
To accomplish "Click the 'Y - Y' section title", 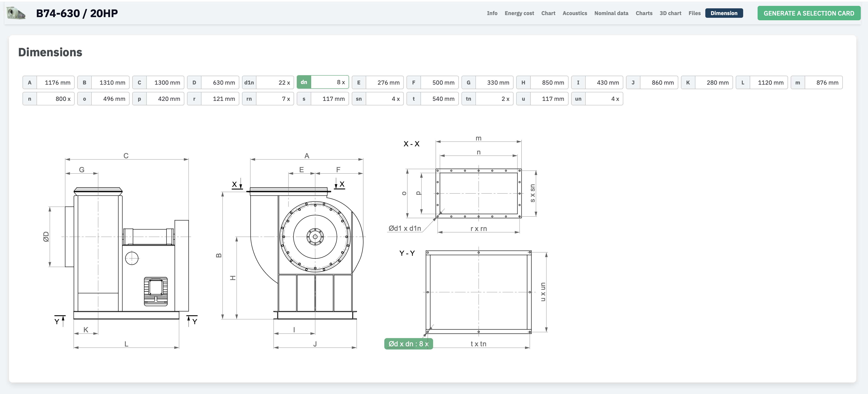I will [x=407, y=253].
